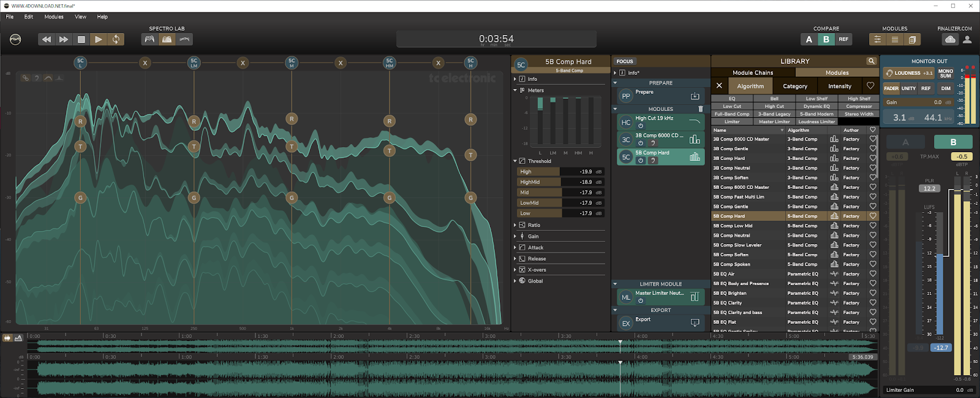Screen dimensions: 980x398
Task: Open the modules pages view icon
Action: coord(911,39)
